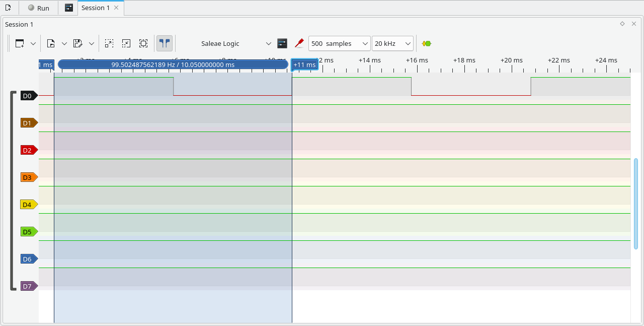Screen dimensions: 644x326
Task: Open device configuration next to Saleae Logic
Action: pyautogui.click(x=282, y=43)
